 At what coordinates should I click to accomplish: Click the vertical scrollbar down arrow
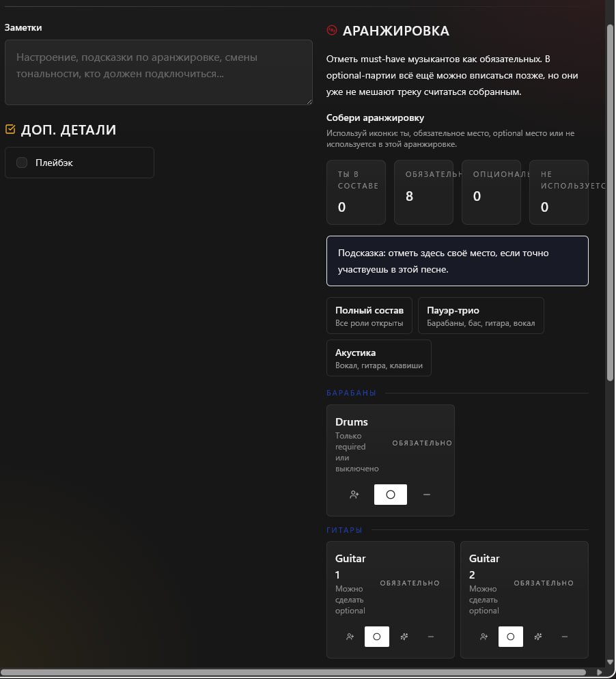pyautogui.click(x=610, y=661)
